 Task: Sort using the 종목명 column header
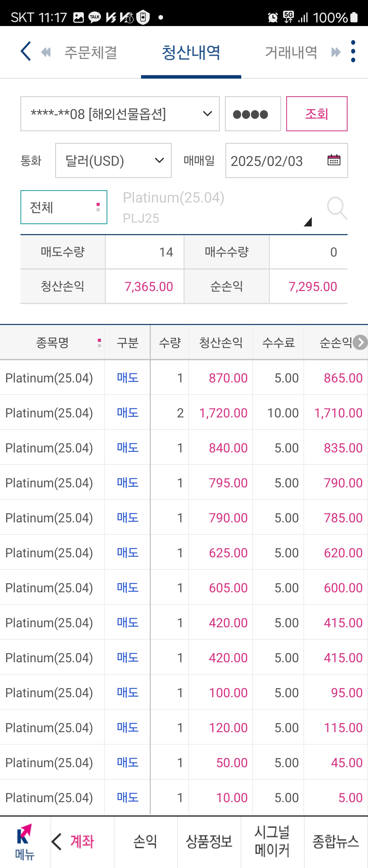click(x=52, y=343)
